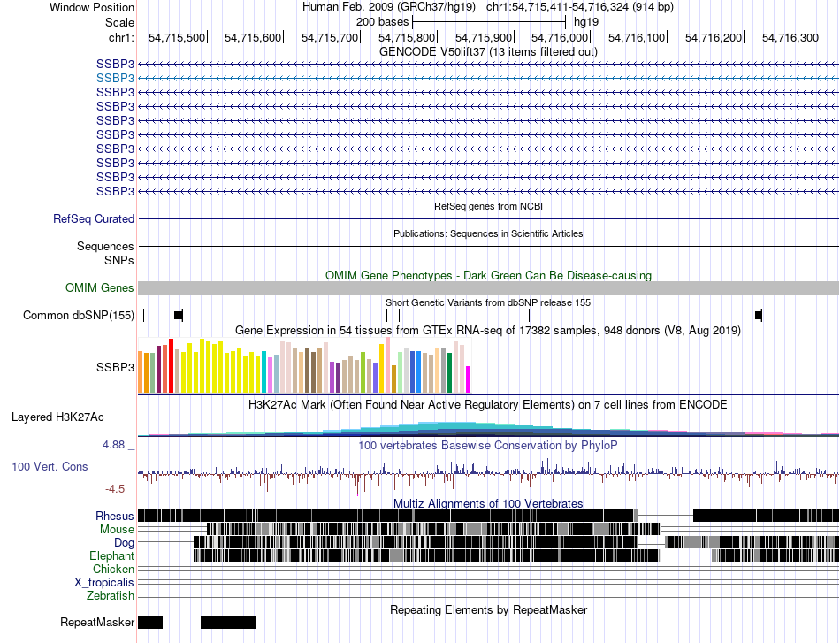Click the Mouse alignment species label
840x643 pixels.
(117, 530)
